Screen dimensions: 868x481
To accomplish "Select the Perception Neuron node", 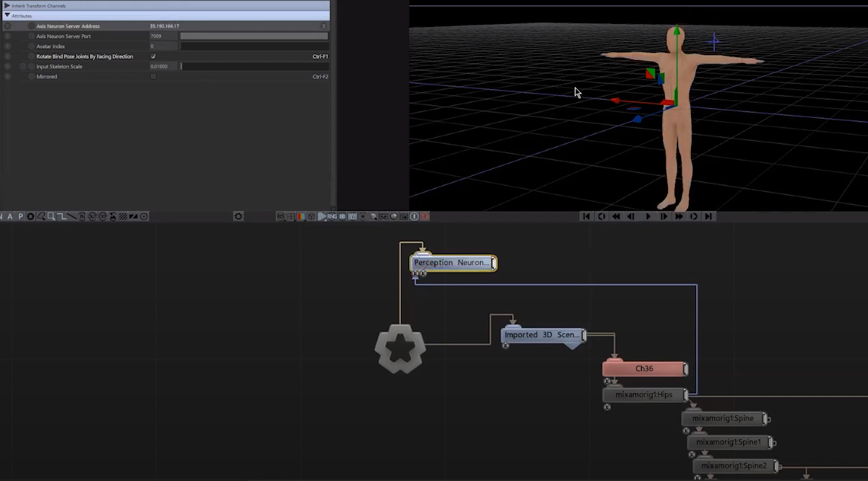I will point(452,263).
